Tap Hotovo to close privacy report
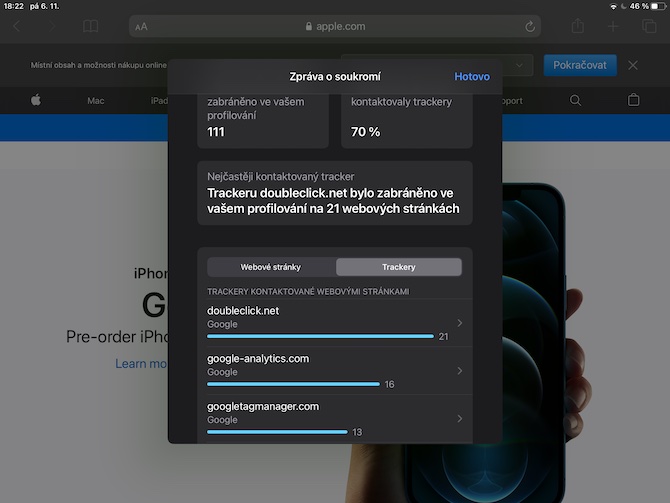Screen dimensions: 670x503 472,76
